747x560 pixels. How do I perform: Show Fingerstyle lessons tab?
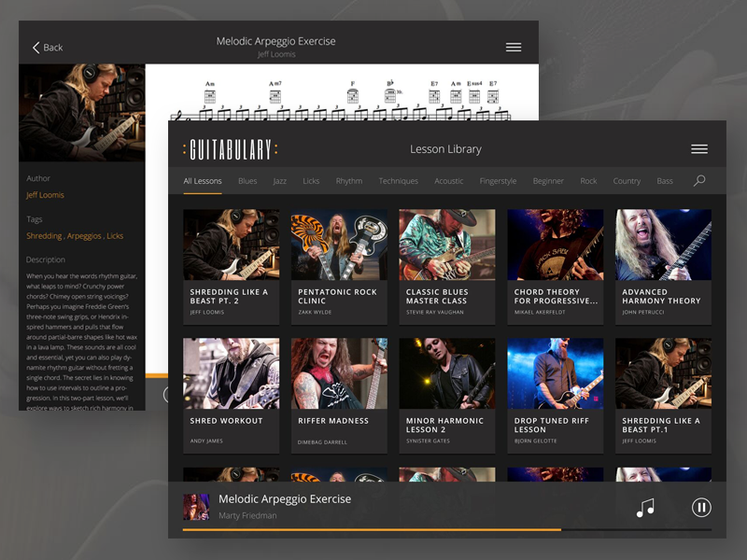pos(498,181)
